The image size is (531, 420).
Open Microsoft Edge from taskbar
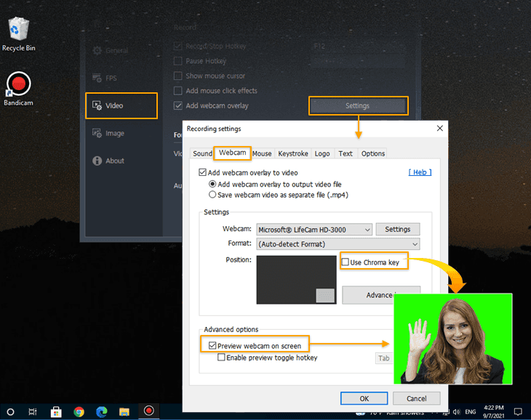click(102, 411)
